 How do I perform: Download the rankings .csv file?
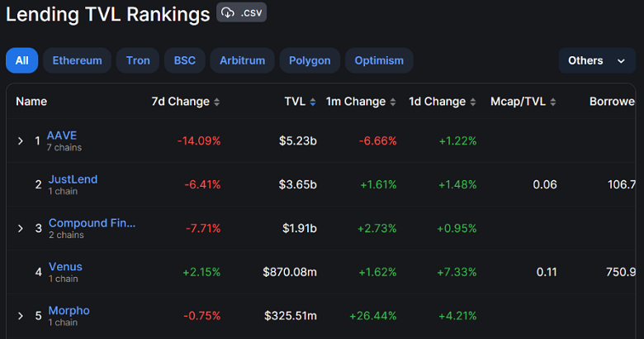pyautogui.click(x=241, y=13)
